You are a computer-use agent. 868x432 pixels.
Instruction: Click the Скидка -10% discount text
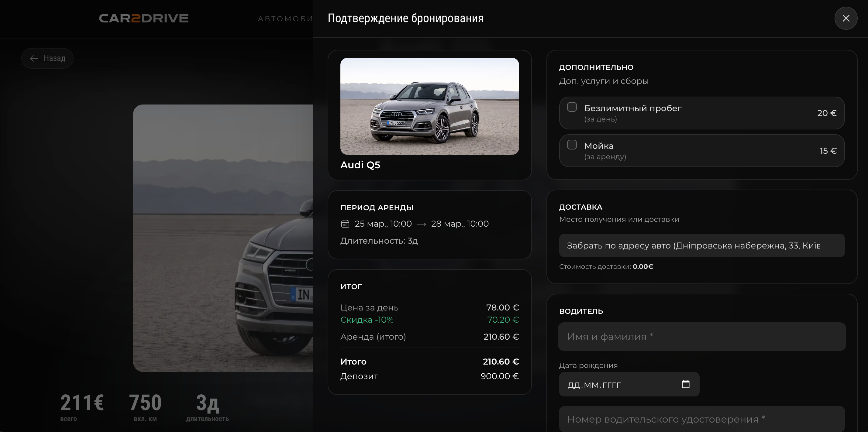(x=367, y=320)
